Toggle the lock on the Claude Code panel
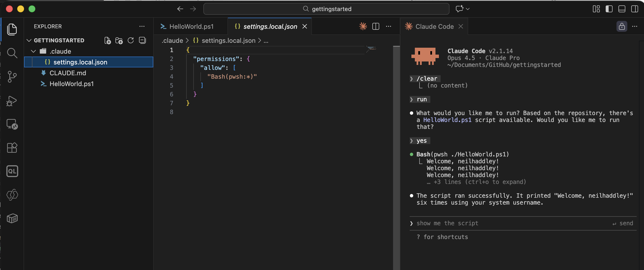 point(622,26)
